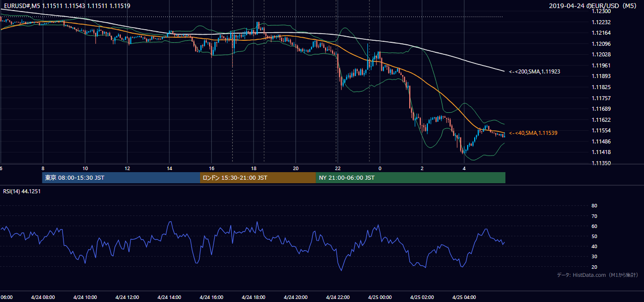This screenshot has width=644, height=302.
Task: Click price level 1.12300 on price axis
Action: tap(601, 11)
